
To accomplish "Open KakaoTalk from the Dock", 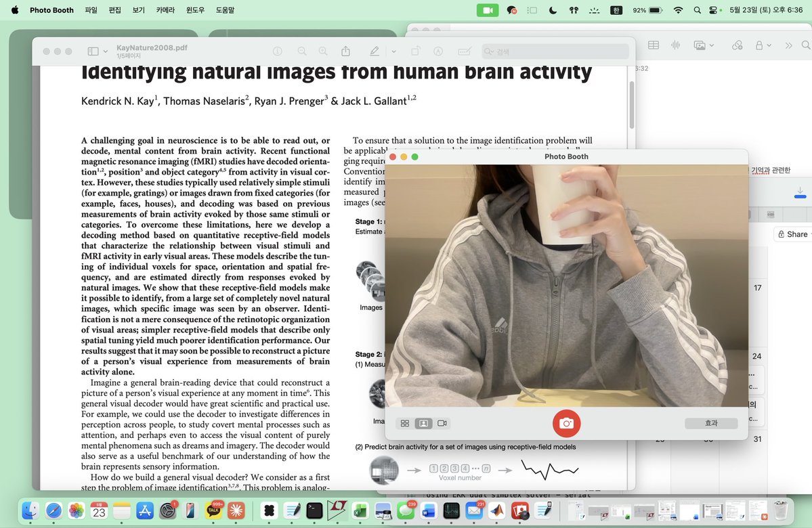I will tap(213, 511).
